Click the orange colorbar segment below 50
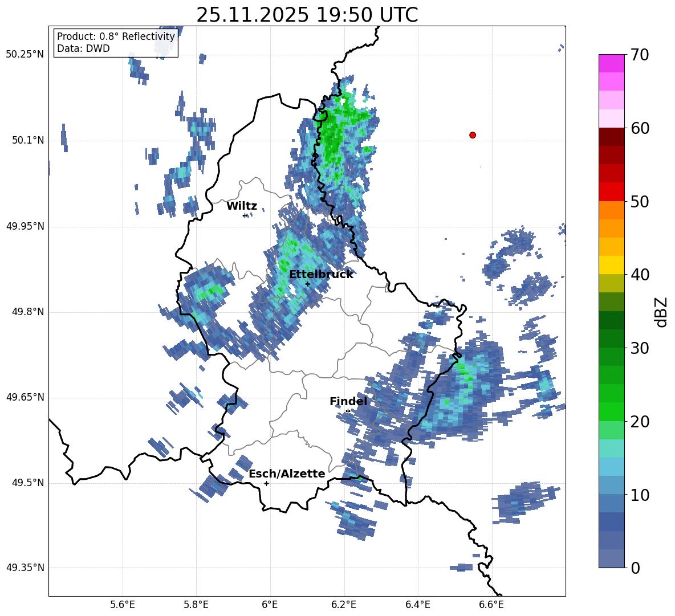 (611, 210)
